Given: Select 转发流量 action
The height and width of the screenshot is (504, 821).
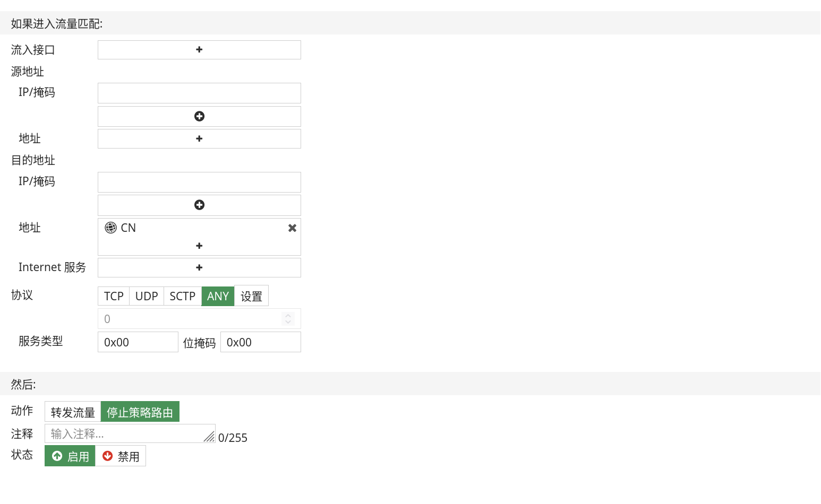Looking at the screenshot, I should (73, 412).
